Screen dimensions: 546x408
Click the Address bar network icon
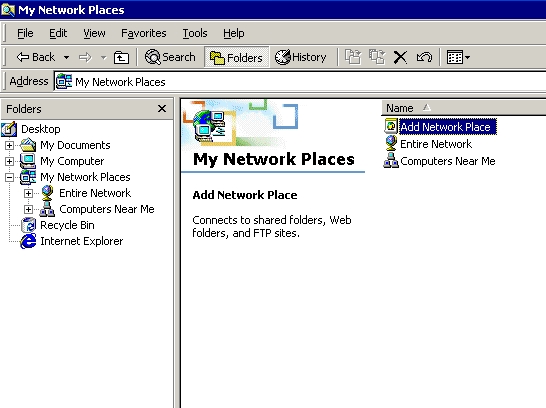[x=64, y=81]
